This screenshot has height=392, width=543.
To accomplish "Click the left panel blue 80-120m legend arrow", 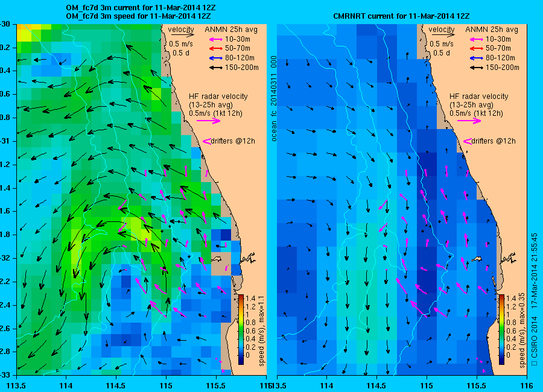I will click(216, 58).
